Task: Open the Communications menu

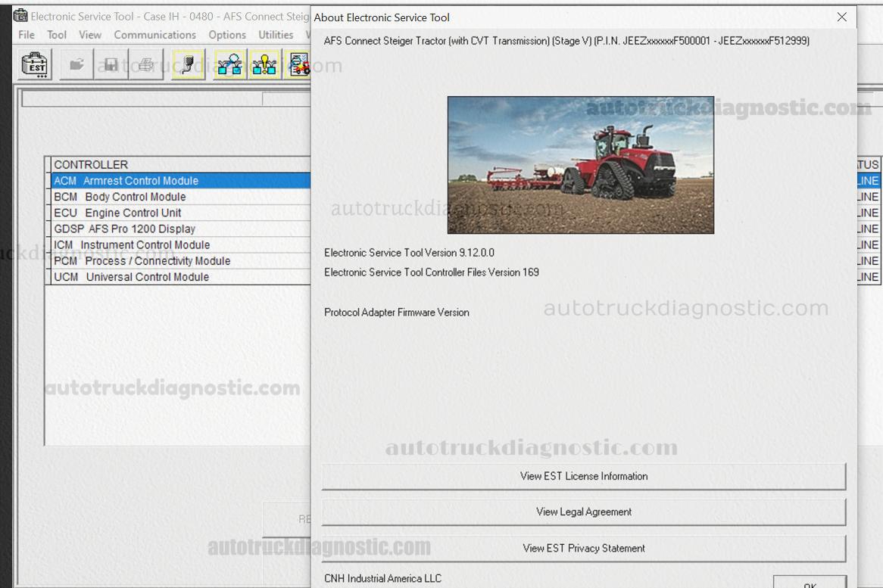Action: click(154, 35)
